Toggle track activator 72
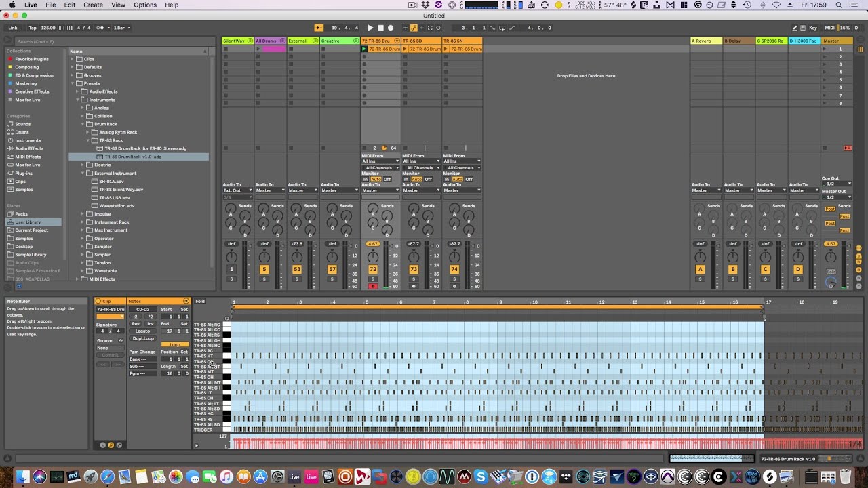The width and height of the screenshot is (868, 488). 373,269
